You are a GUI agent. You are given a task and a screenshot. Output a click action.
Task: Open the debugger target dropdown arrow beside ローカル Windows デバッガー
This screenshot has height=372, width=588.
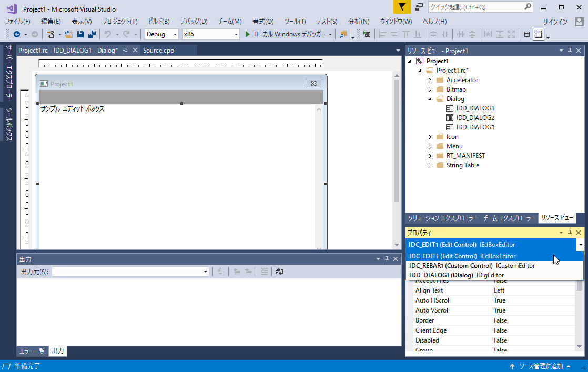pos(330,34)
